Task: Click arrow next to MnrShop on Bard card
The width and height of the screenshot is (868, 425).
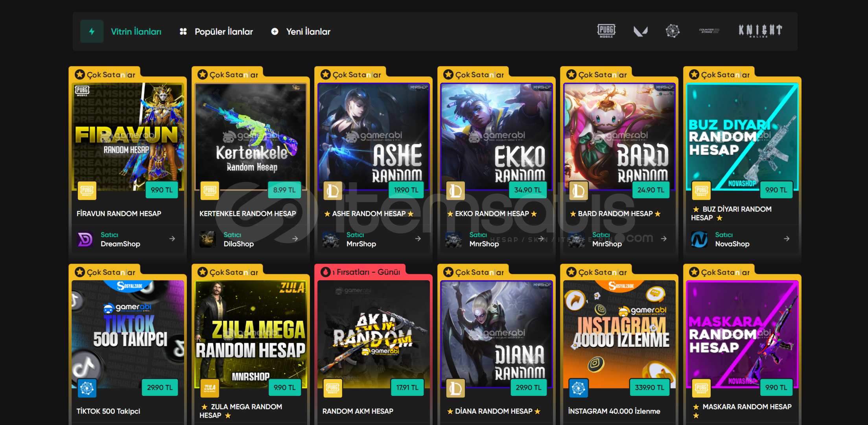Action: point(664,239)
